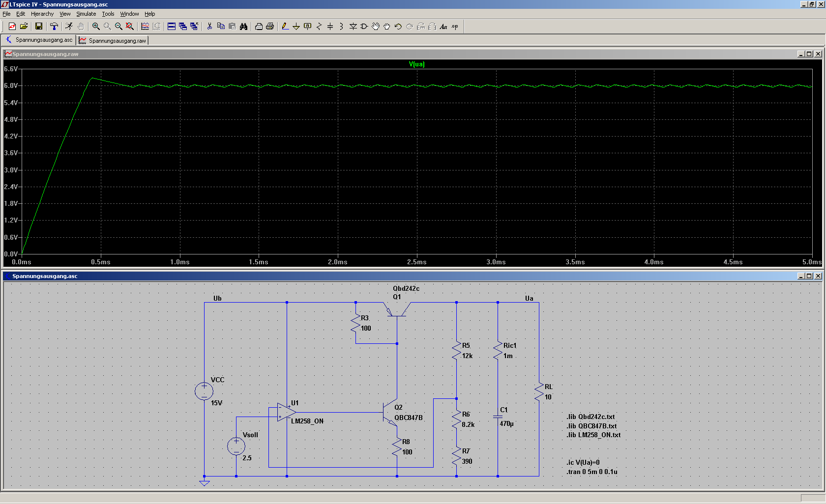
Task: Click the RL load resistor symbol
Action: click(539, 392)
